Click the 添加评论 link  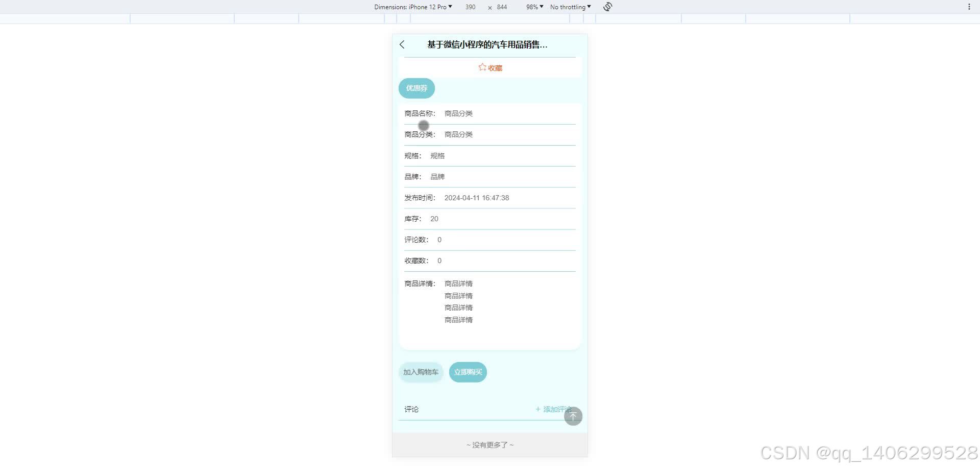click(x=553, y=409)
